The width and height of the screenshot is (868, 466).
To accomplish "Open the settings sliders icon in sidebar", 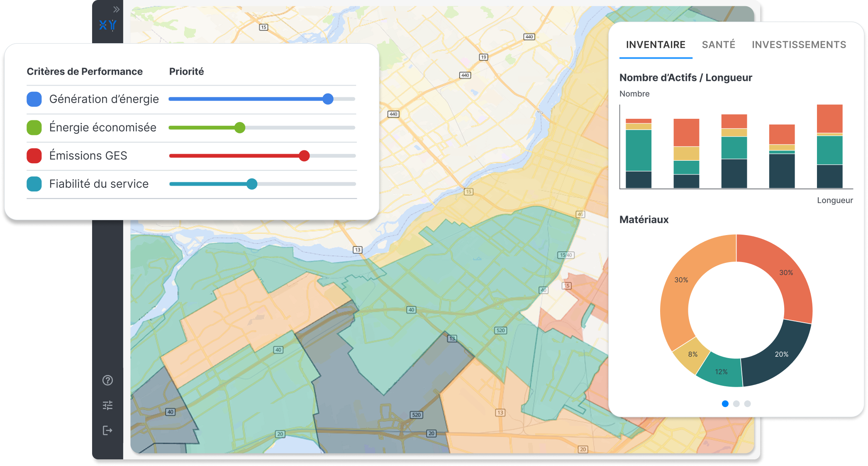I will point(107,405).
